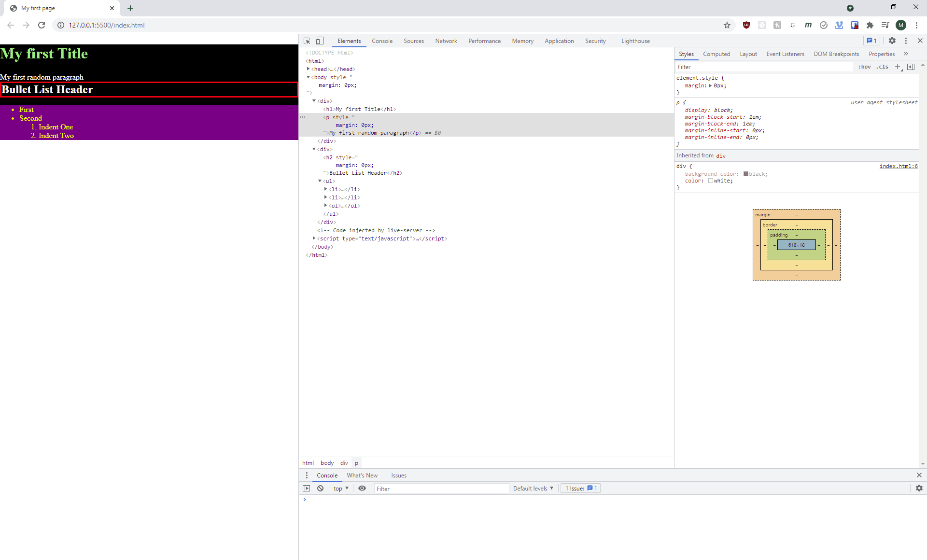Click the clear console icon
Screen dimensions: 927x560
coord(320,489)
